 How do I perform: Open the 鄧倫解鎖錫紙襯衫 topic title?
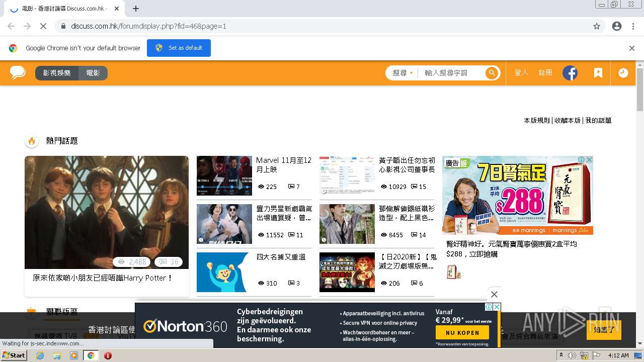(407, 213)
